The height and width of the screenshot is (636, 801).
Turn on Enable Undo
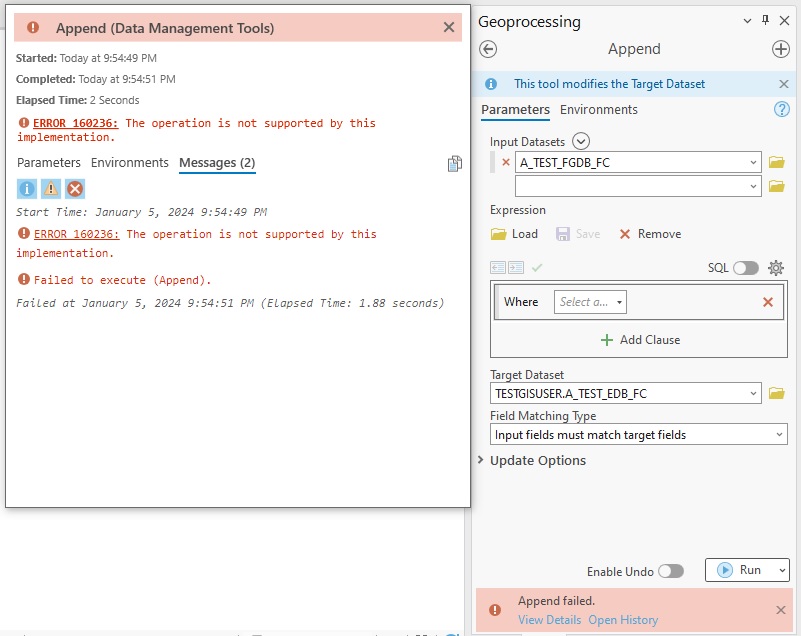pos(671,570)
